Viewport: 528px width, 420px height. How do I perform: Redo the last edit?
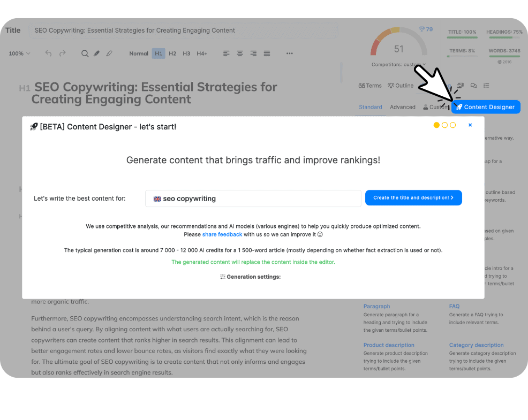[62, 53]
